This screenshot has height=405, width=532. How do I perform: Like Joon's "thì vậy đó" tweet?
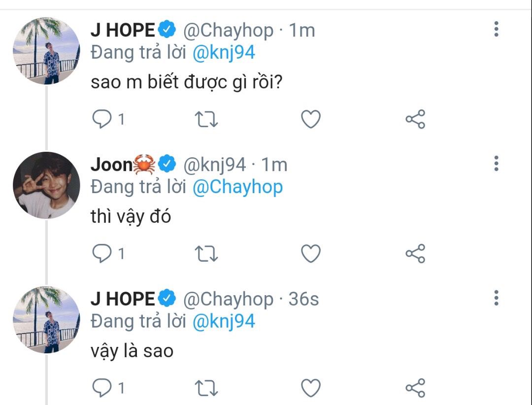(x=311, y=254)
